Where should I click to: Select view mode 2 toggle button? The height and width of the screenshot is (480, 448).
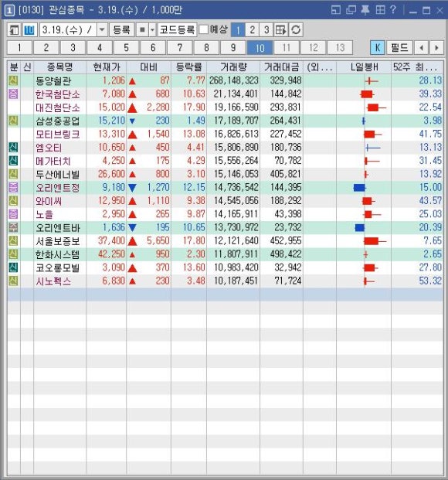pyautogui.click(x=252, y=30)
